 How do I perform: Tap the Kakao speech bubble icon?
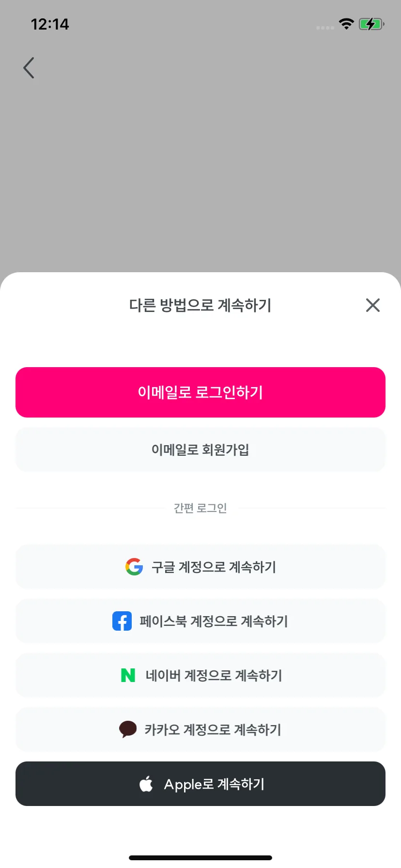click(128, 729)
